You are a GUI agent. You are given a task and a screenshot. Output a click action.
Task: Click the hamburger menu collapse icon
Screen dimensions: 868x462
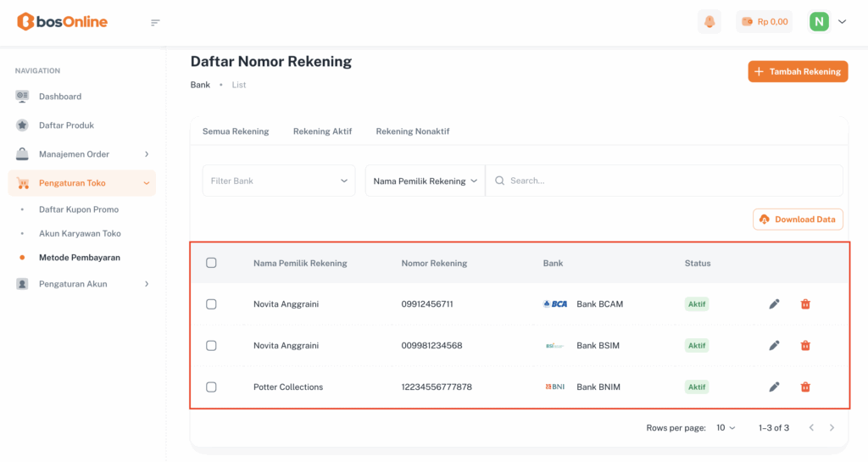[x=155, y=22]
